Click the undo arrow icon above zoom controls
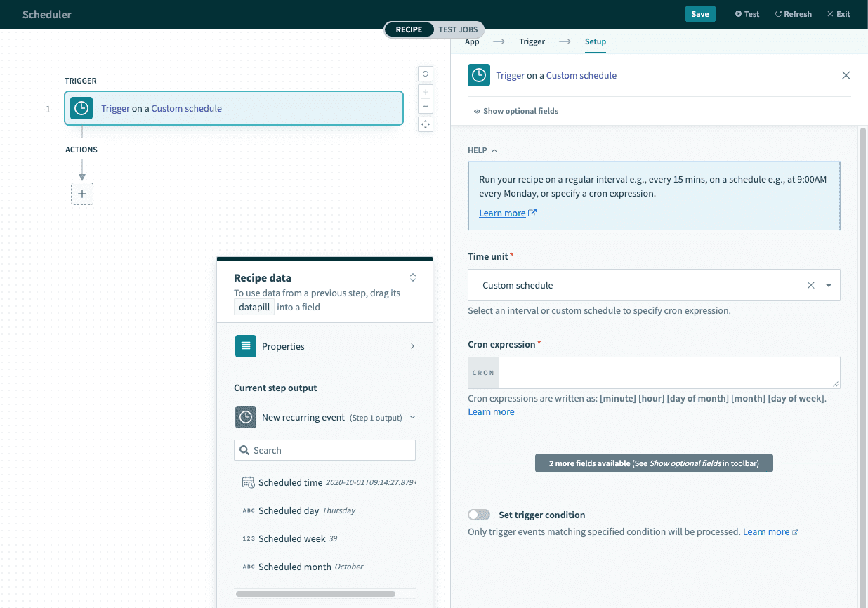Image resolution: width=868 pixels, height=608 pixels. tap(425, 73)
